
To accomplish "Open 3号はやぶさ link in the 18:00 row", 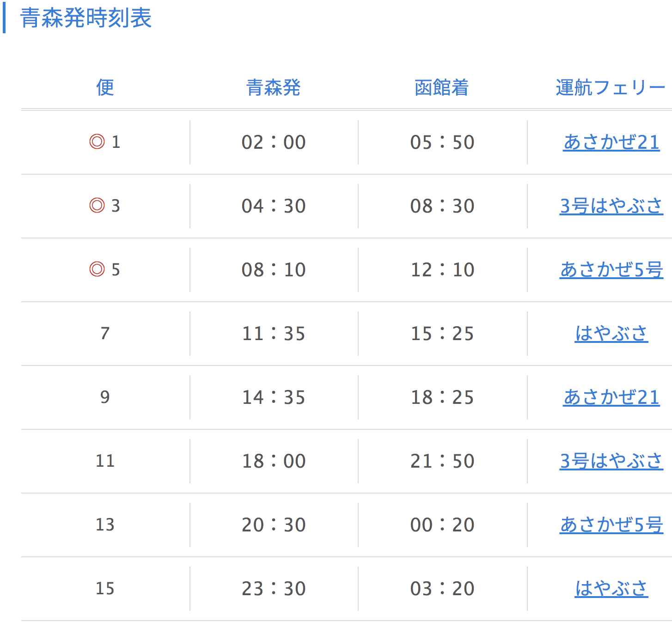I will point(611,461).
